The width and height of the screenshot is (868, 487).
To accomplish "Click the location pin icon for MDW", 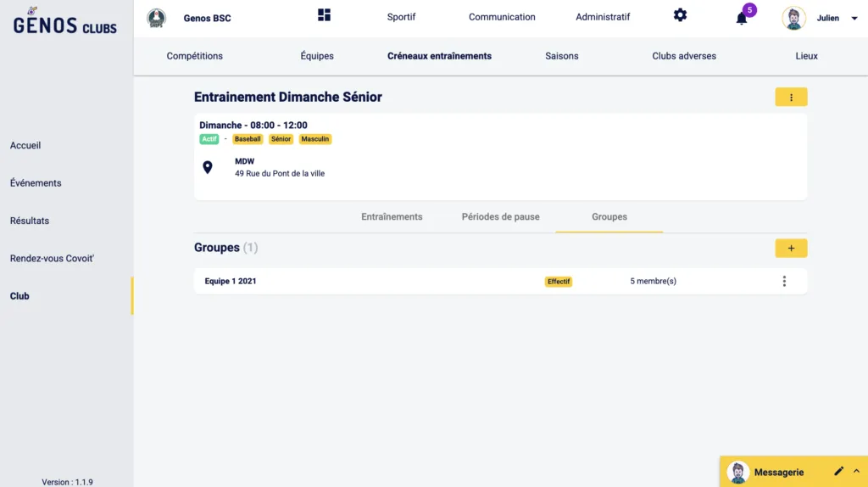I will pyautogui.click(x=208, y=167).
